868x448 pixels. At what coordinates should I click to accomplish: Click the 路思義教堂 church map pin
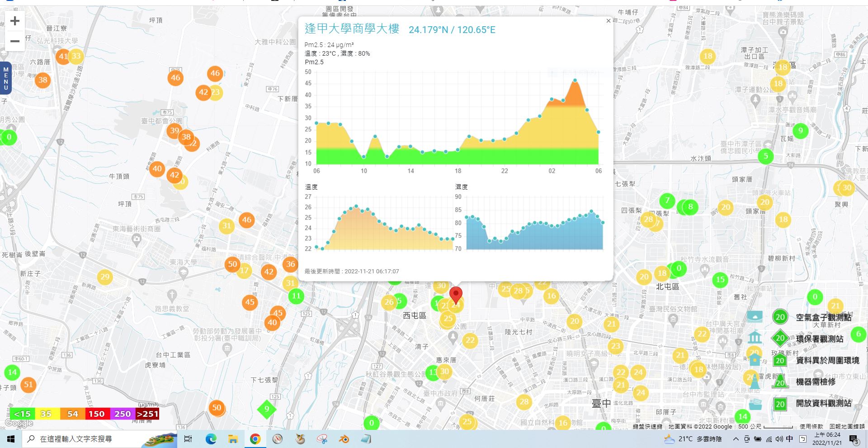tap(172, 296)
